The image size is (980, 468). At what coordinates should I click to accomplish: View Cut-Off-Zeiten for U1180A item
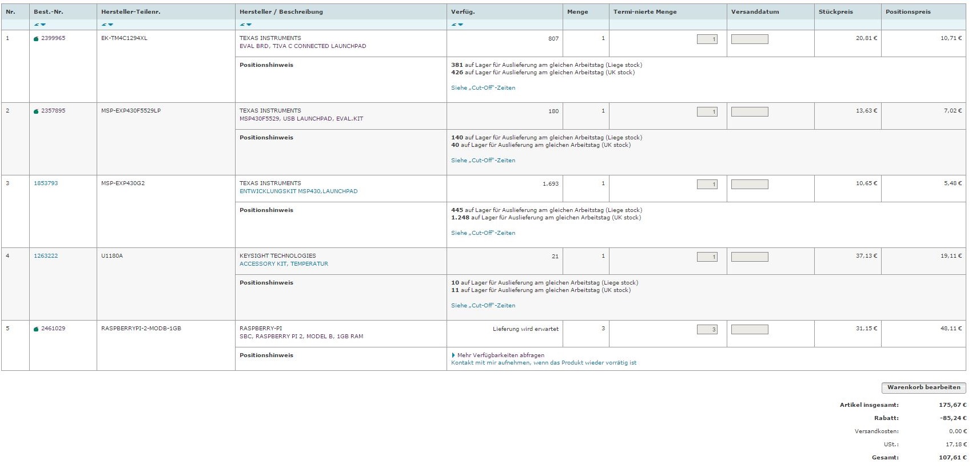483,306
